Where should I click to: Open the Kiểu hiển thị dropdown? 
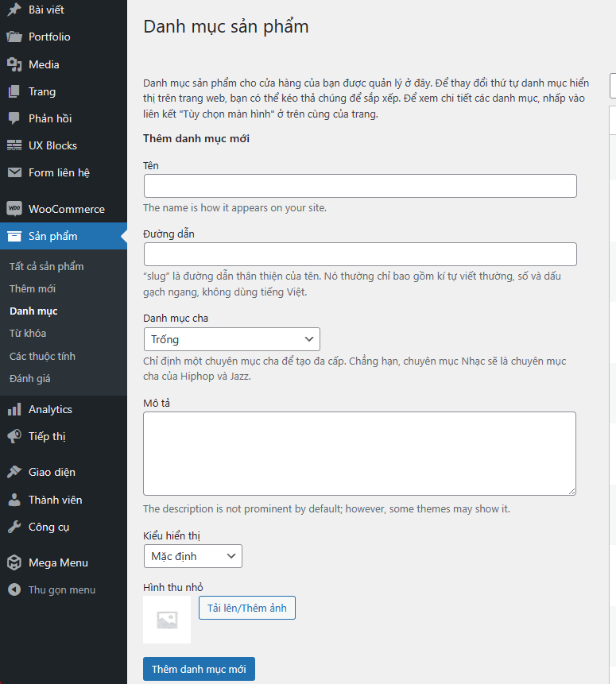[x=193, y=556]
